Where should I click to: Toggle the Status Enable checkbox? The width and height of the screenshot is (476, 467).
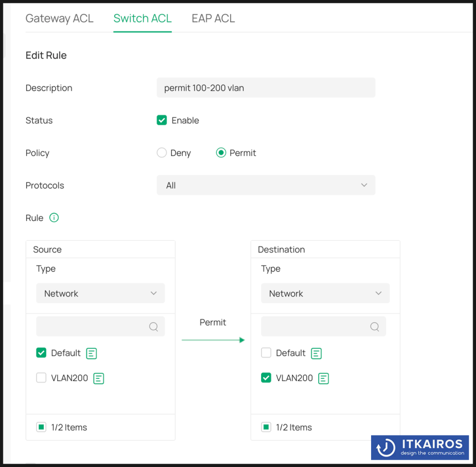(162, 120)
